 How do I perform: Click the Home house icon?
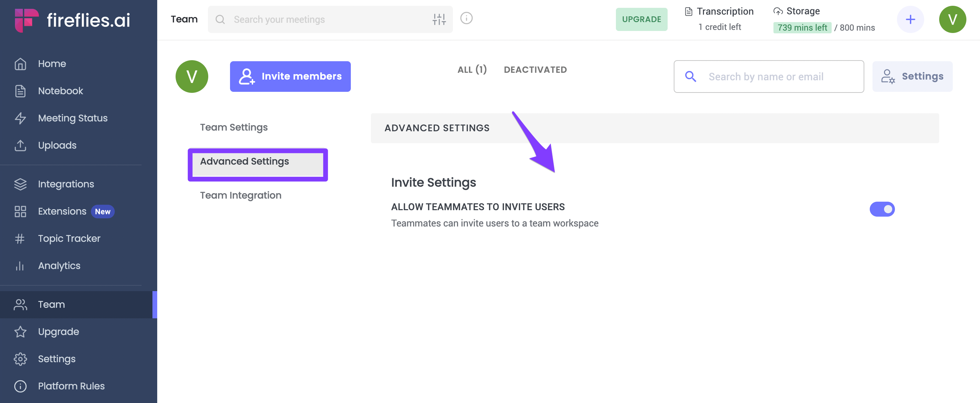pos(20,64)
